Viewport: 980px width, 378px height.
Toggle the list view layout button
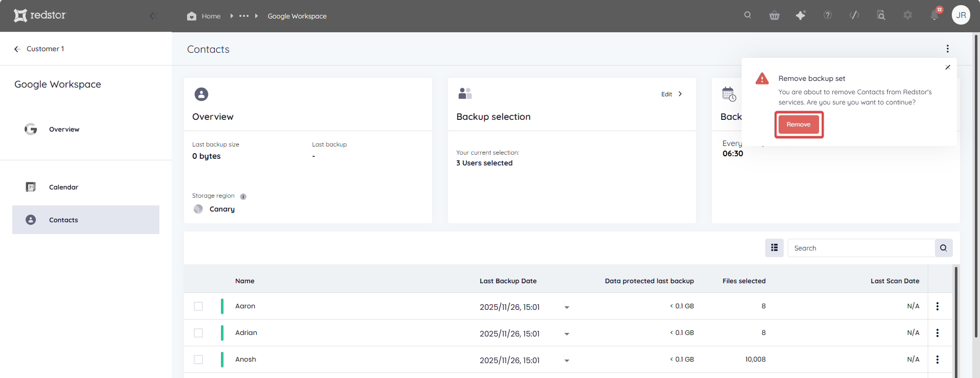coord(774,248)
